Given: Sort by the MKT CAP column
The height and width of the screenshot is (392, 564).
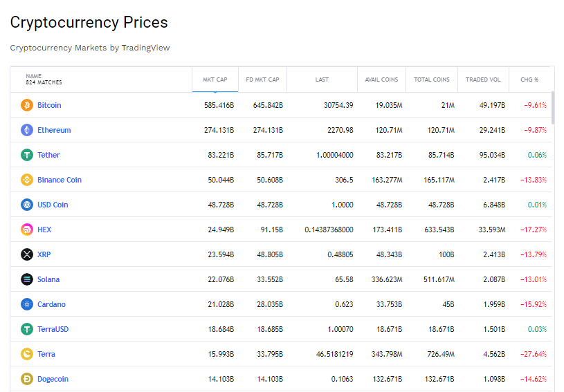Looking at the screenshot, I should click(215, 80).
